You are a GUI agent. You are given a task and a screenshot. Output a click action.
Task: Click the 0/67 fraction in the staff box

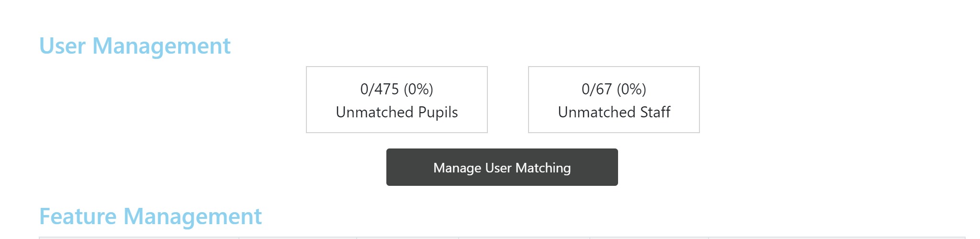click(x=597, y=89)
